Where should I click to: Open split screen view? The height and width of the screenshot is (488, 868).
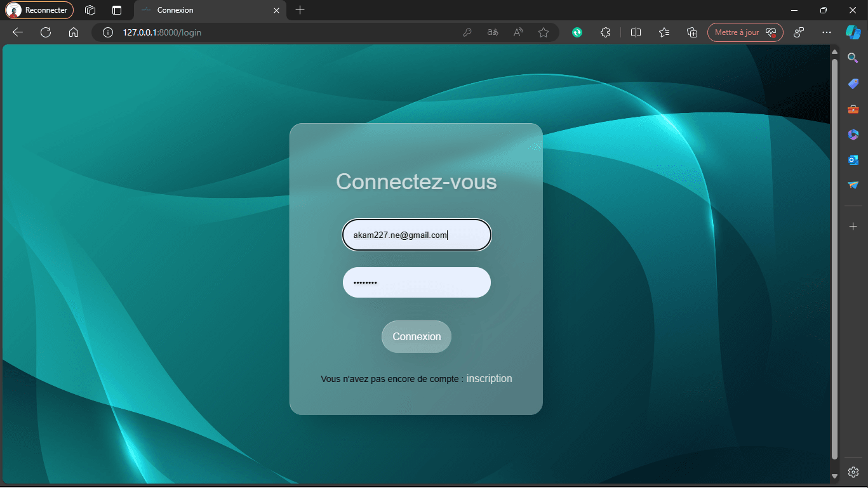[x=636, y=32]
